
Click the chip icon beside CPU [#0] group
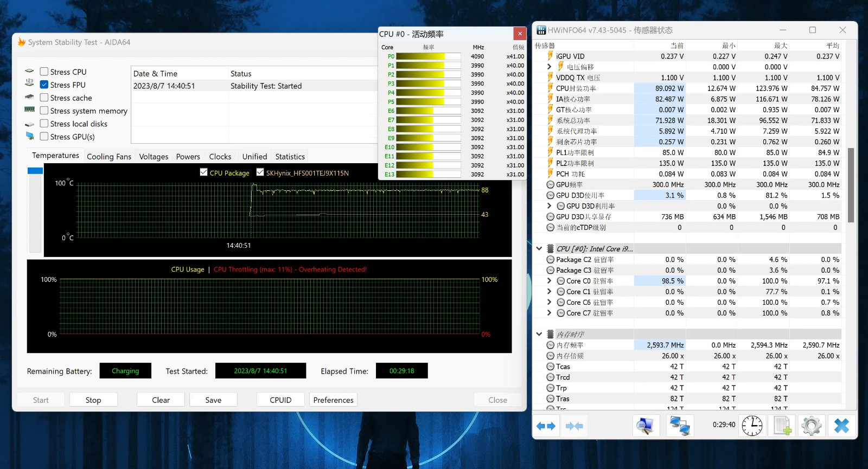(x=550, y=249)
